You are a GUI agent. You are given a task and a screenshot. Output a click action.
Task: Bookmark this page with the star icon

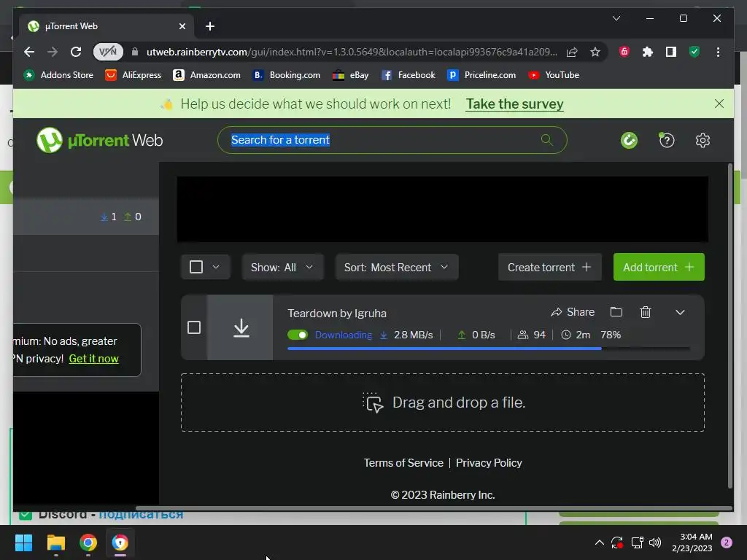[595, 52]
